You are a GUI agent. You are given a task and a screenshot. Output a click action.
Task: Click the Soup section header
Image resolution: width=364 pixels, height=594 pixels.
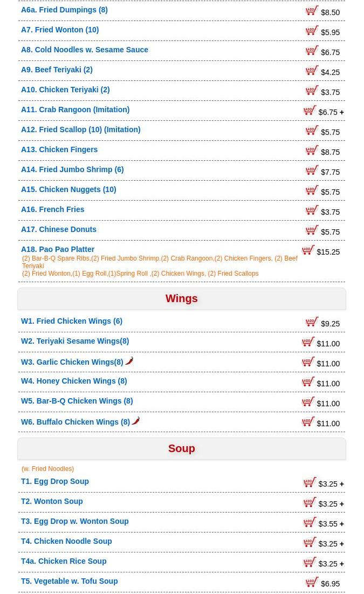[182, 448]
